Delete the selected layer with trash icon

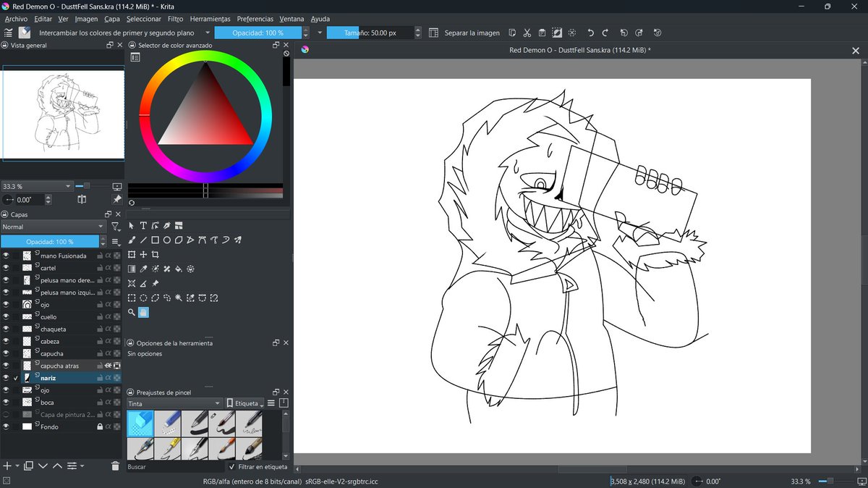point(115,466)
